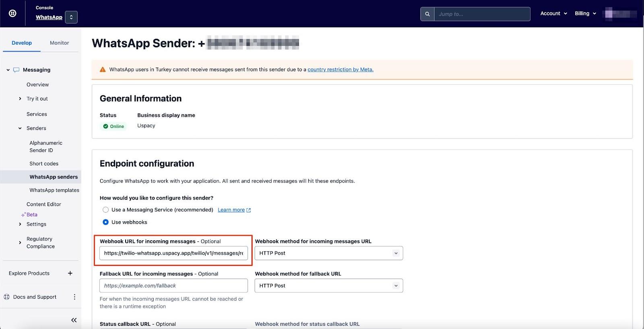Collapse the sidebar with double chevron
This screenshot has height=329, width=644.
[x=74, y=320]
